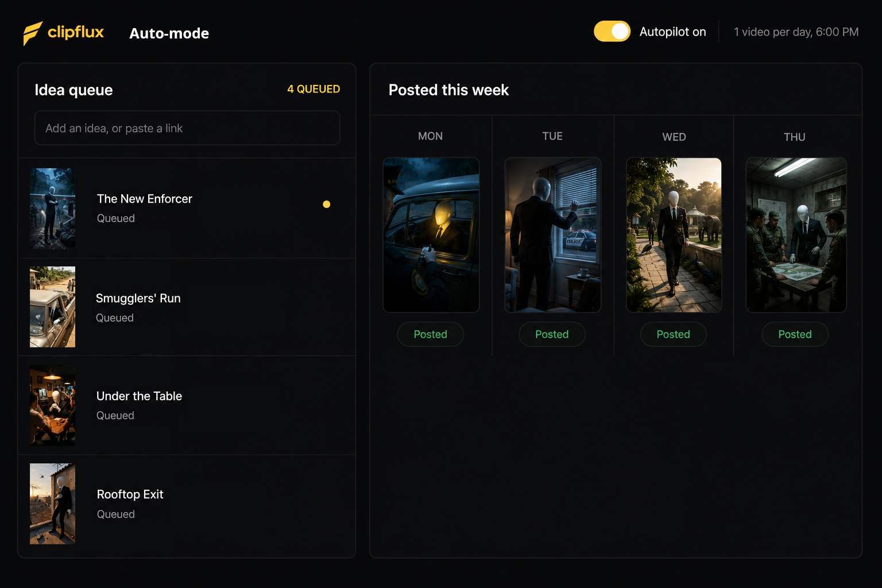Open Smugglers' Run thumbnail
882x588 pixels.
[x=52, y=307]
